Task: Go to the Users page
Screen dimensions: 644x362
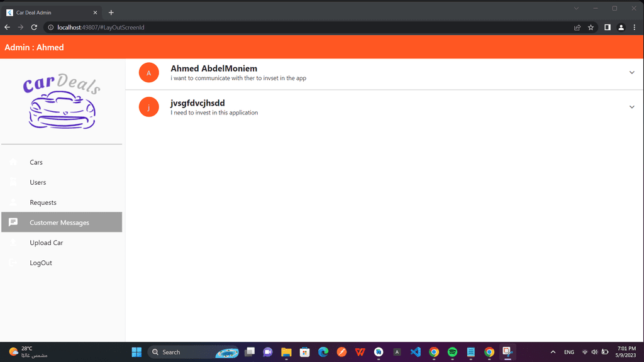Action: coord(62,182)
